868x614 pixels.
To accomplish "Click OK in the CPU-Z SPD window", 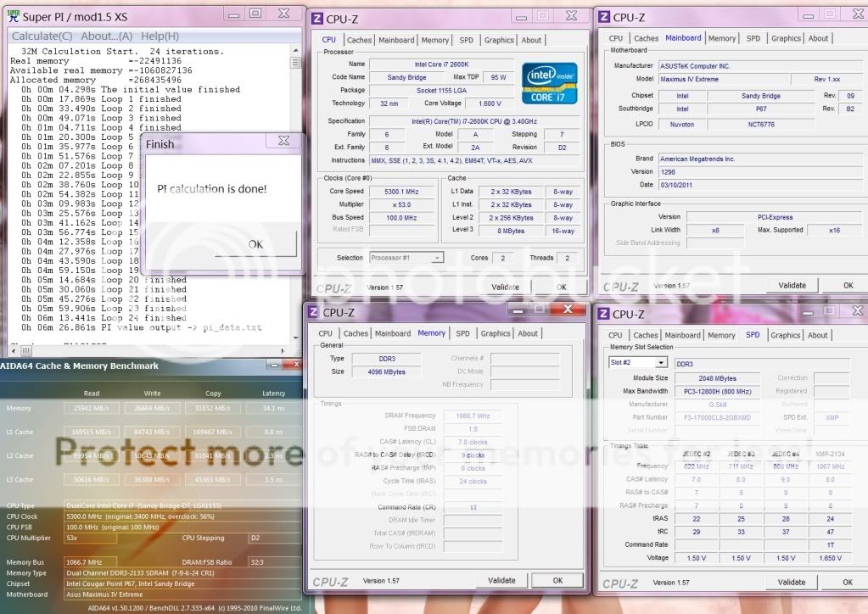I will pyautogui.click(x=848, y=582).
